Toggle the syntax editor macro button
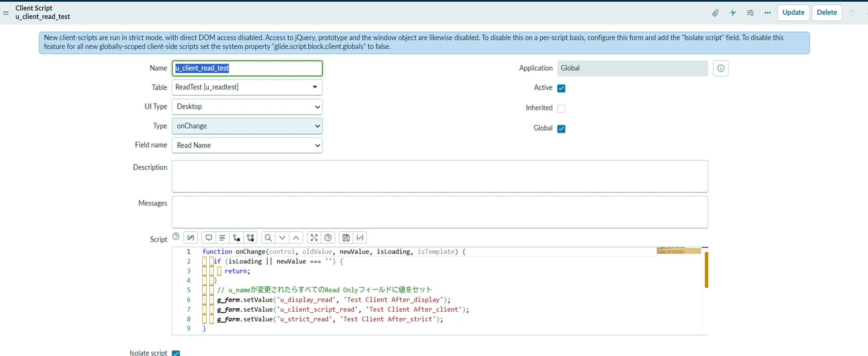This screenshot has width=868, height=356. coord(191,238)
